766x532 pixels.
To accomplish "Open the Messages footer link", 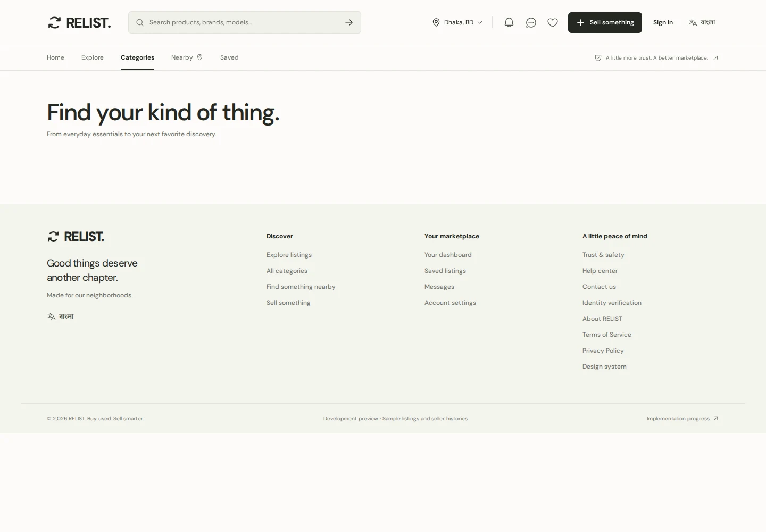I will coord(439,287).
